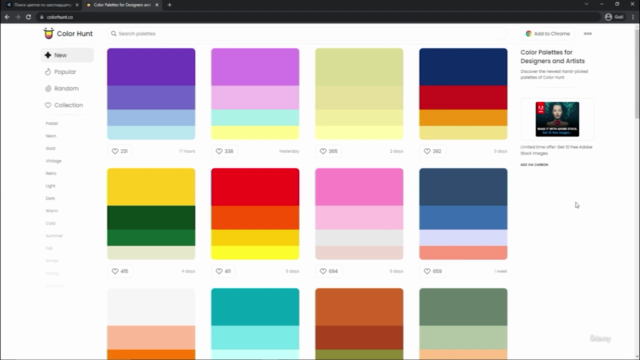Filter palettes by Gold tag
640x360 pixels.
tap(51, 149)
